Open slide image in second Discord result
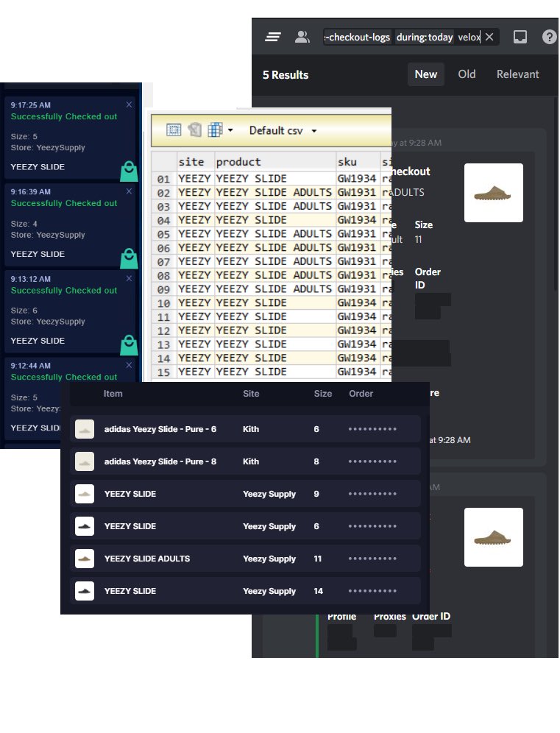560x733 pixels. click(494, 537)
